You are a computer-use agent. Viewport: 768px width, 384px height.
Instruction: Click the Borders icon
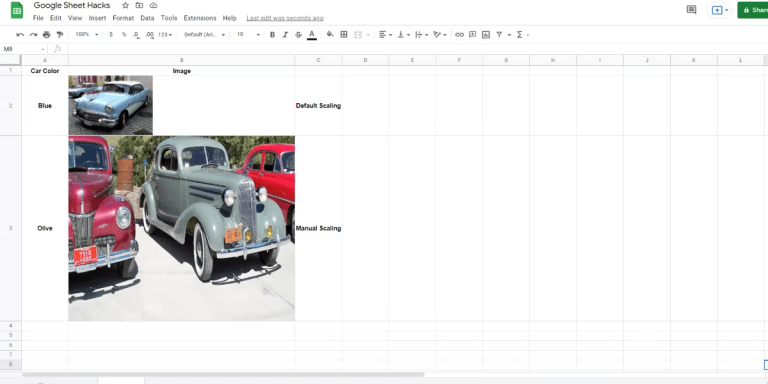344,35
